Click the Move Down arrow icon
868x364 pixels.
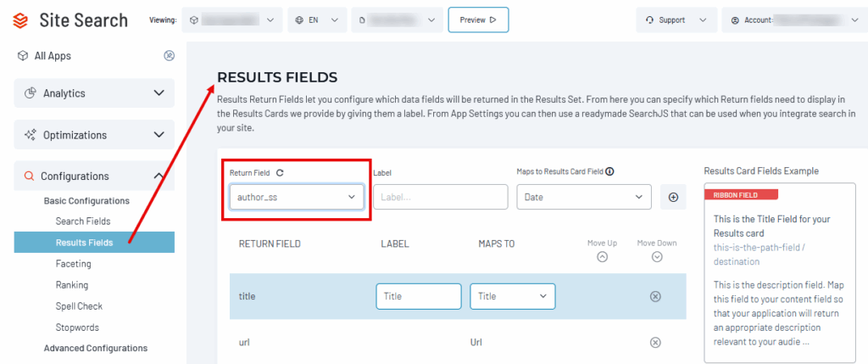pyautogui.click(x=657, y=257)
